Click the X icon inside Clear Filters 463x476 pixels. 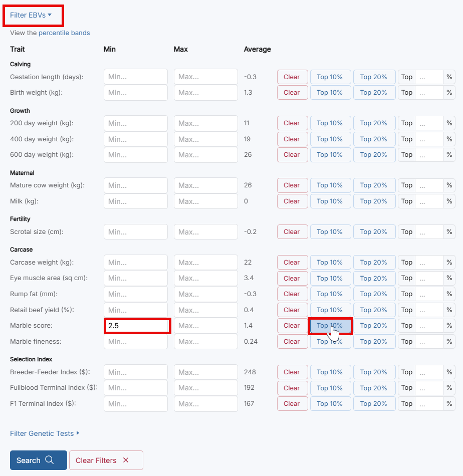[126, 460]
